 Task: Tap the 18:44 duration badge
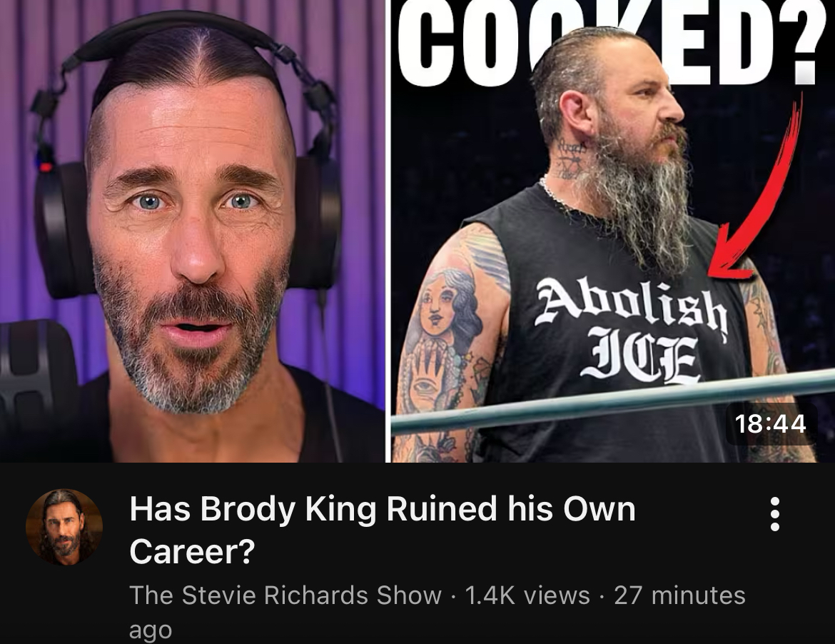click(x=770, y=425)
